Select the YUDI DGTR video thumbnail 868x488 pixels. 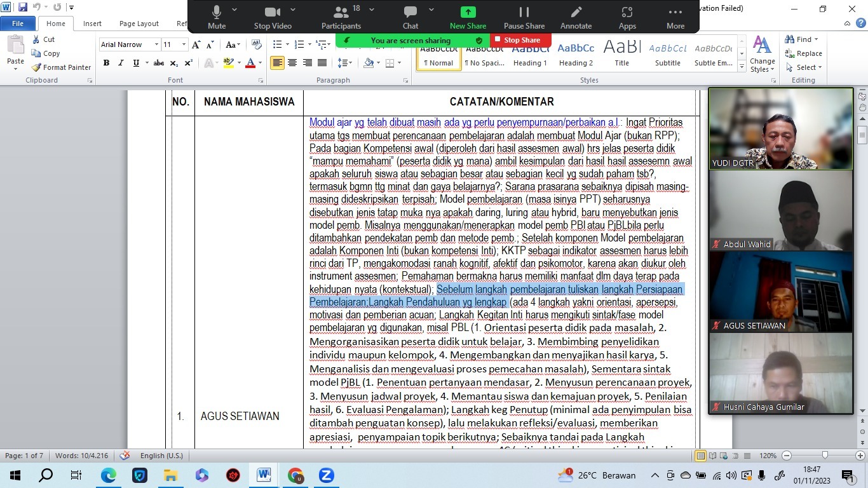pos(781,129)
